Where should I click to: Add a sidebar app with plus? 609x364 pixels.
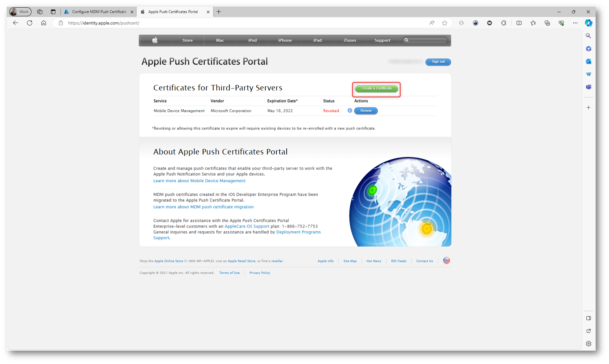pos(588,108)
